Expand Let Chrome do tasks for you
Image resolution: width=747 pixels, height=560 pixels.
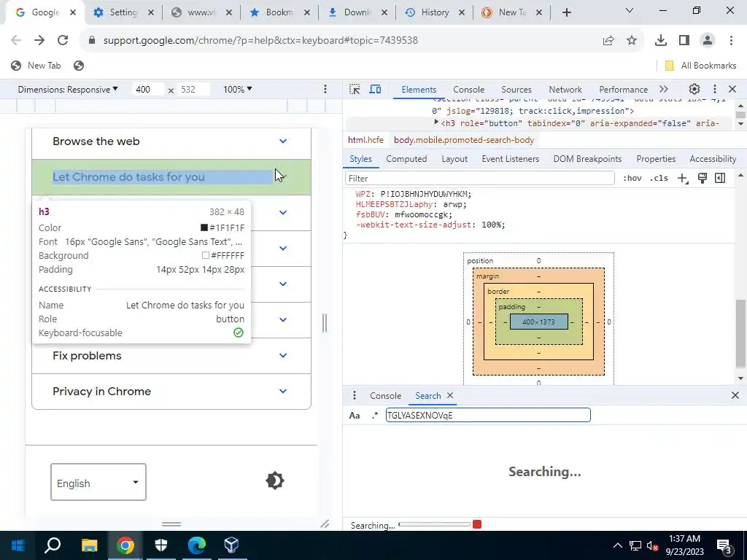coord(171,177)
